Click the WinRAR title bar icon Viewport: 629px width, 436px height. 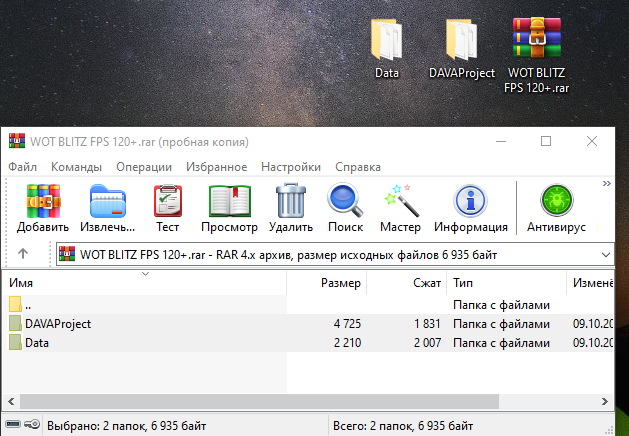pos(17,141)
